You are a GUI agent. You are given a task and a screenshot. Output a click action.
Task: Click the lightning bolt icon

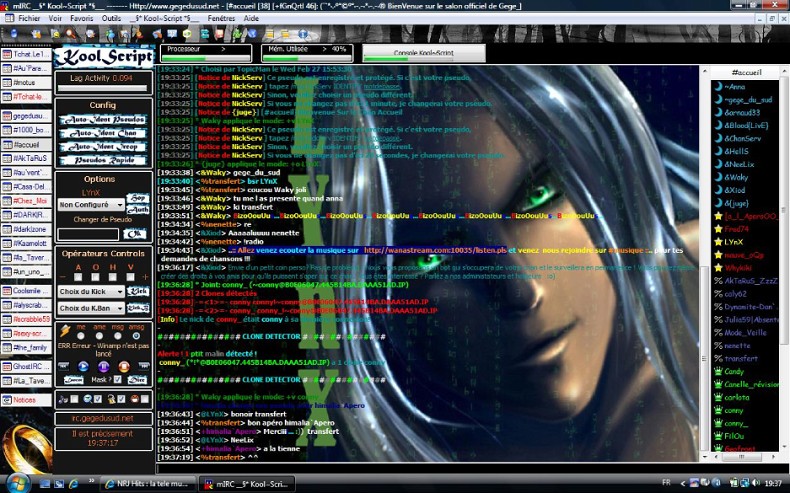[65, 331]
